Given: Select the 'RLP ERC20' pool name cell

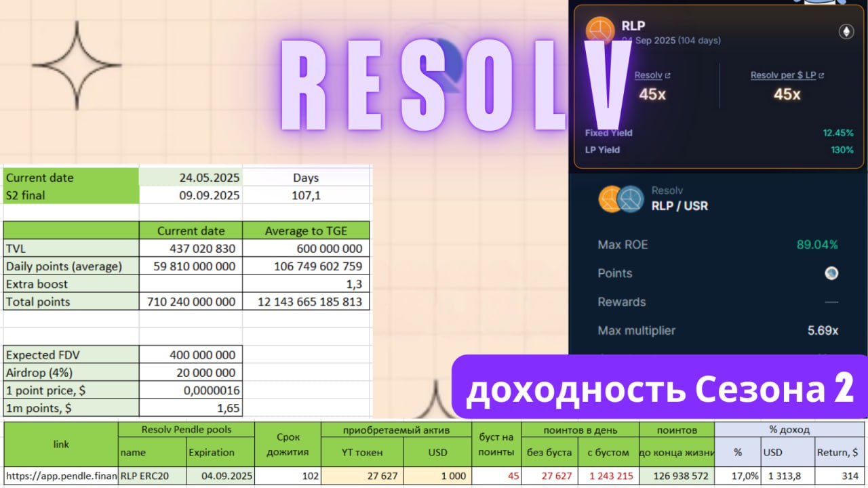Looking at the screenshot, I should (x=153, y=476).
